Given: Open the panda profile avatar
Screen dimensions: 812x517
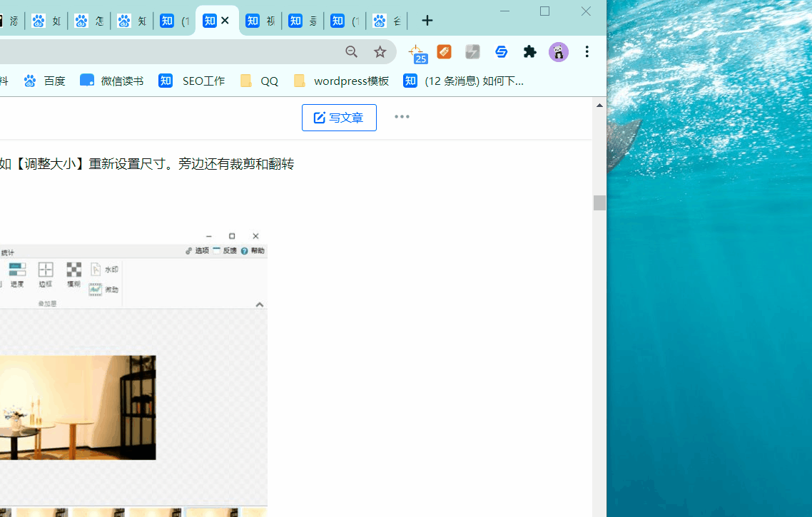Looking at the screenshot, I should (x=558, y=52).
